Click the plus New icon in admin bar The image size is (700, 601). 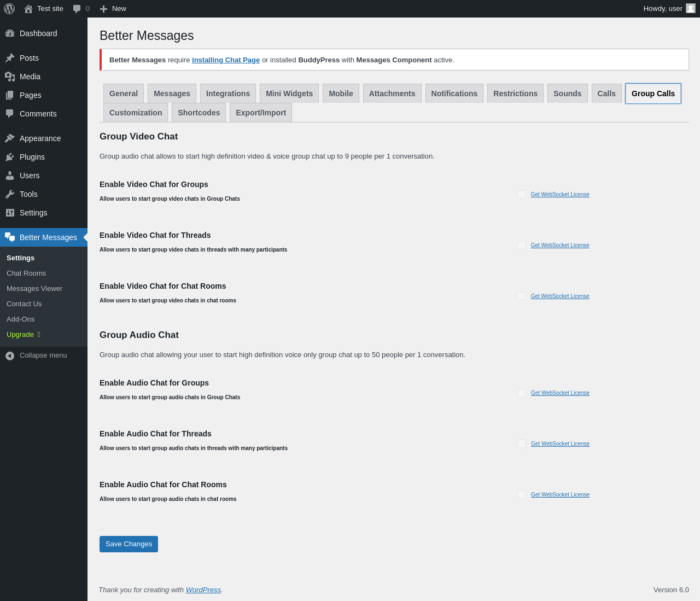tap(103, 9)
